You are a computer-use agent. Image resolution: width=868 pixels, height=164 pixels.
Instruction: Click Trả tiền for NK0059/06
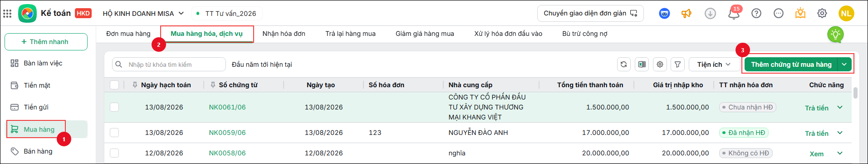[x=817, y=134]
